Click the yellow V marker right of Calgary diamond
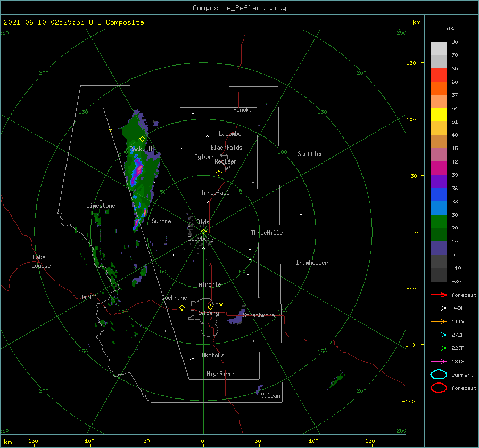 [221, 305]
